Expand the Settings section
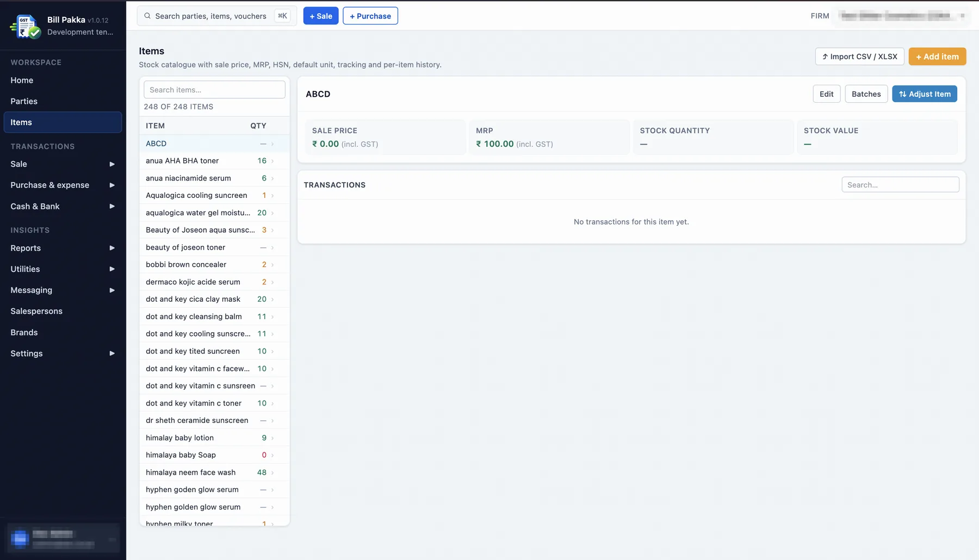The height and width of the screenshot is (560, 979). click(63, 353)
